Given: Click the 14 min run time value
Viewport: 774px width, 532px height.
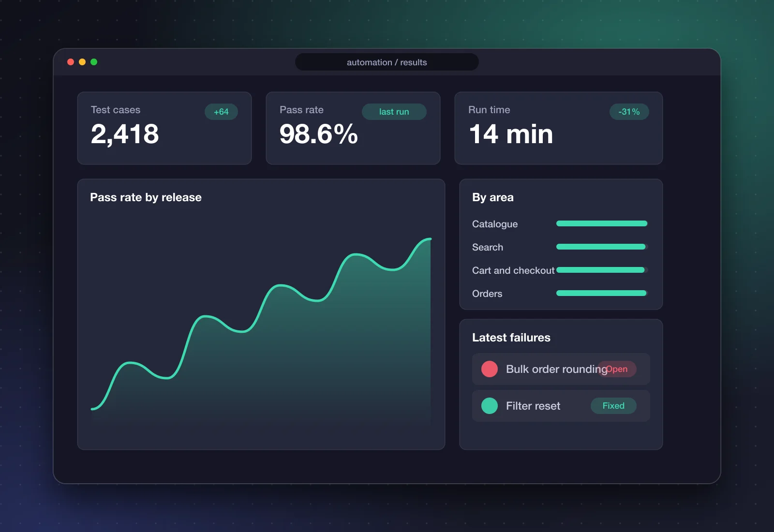Looking at the screenshot, I should [x=511, y=134].
